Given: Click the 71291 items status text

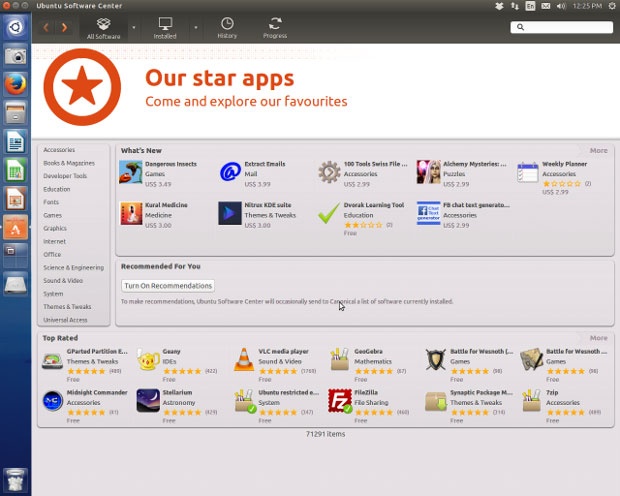Looking at the screenshot, I should (325, 434).
